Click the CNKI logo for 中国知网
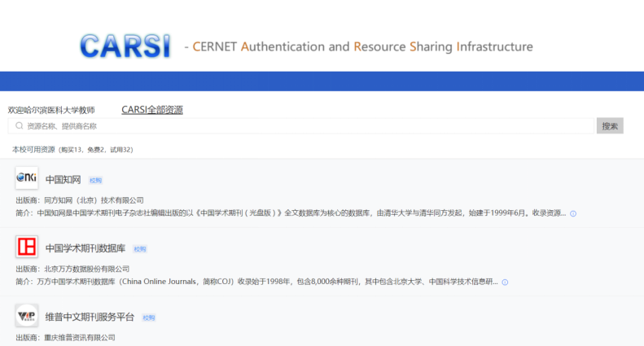 pos(27,177)
